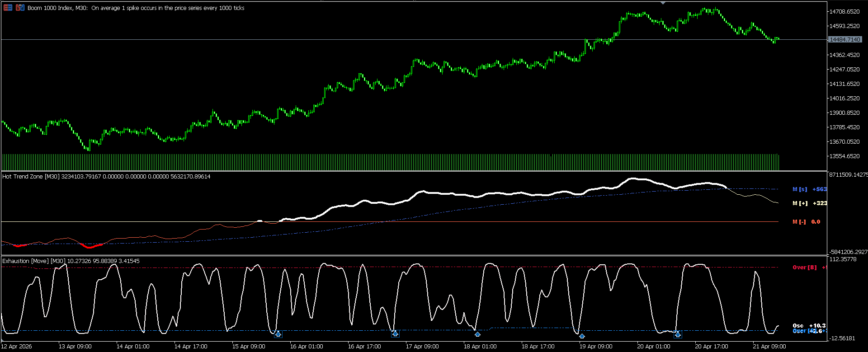Click the '20 Apr 01:00' time axis label

coord(654,347)
